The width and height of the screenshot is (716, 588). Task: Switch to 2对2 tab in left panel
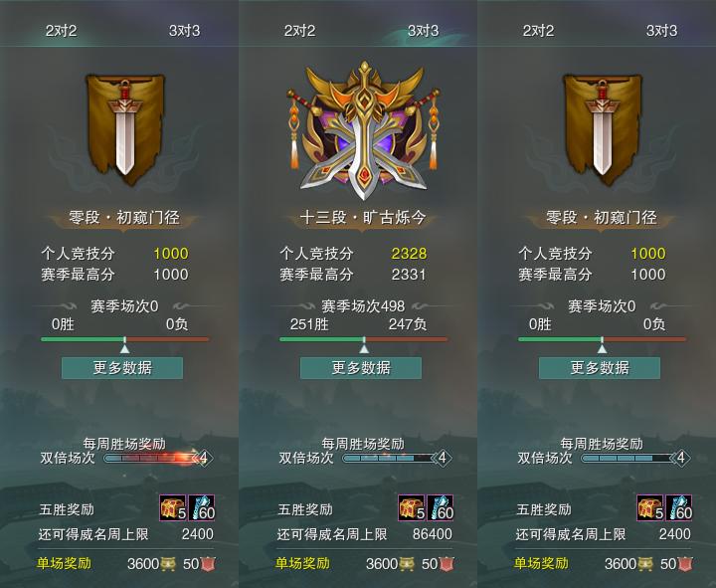pyautogui.click(x=62, y=31)
